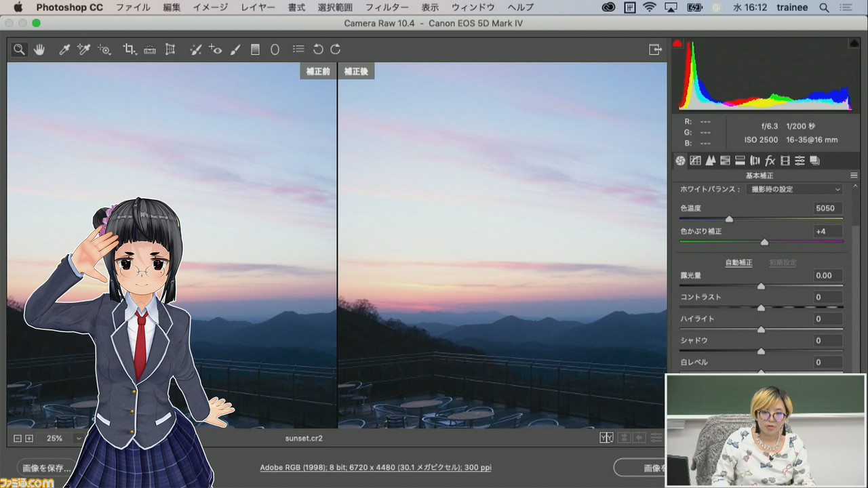Screen dimensions: 868x488
Task: Toggle full screen mode icon
Action: tap(655, 49)
